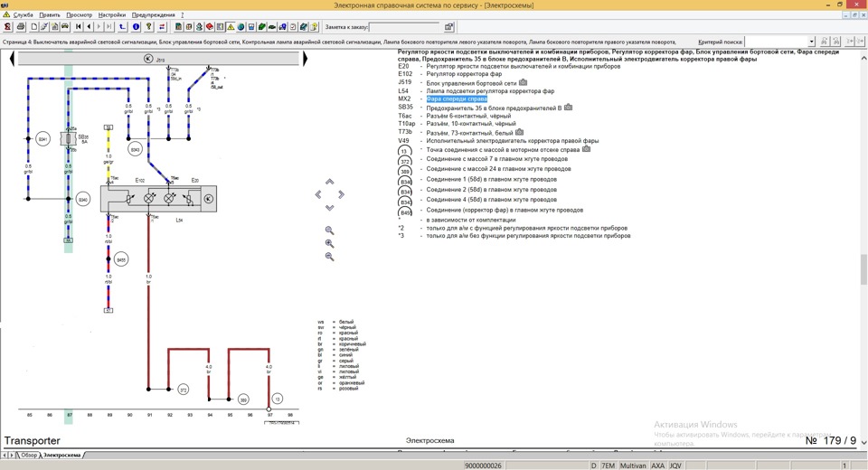Open the ? help menu
The height and width of the screenshot is (470, 868).
click(182, 15)
